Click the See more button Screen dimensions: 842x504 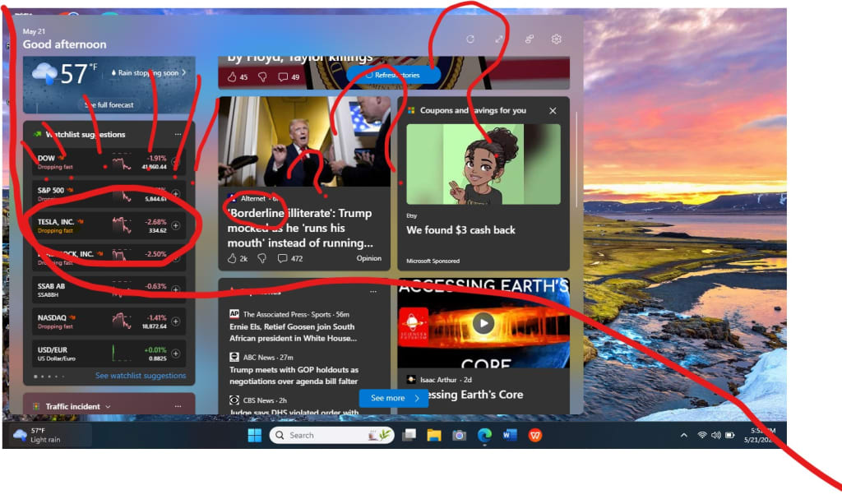coord(394,398)
